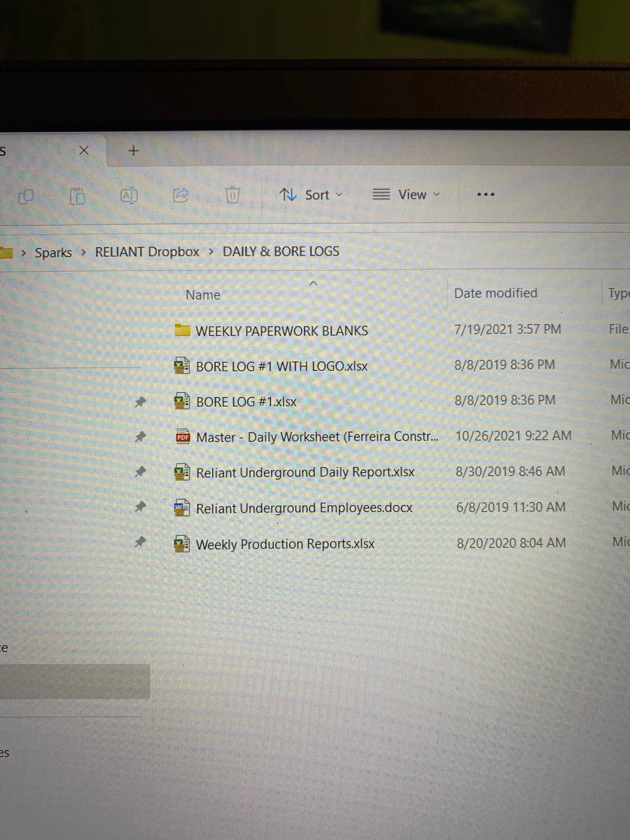Viewport: 630px width, 840px height.
Task: Click date 8/20/2020 8:04 AM
Action: click(x=511, y=543)
